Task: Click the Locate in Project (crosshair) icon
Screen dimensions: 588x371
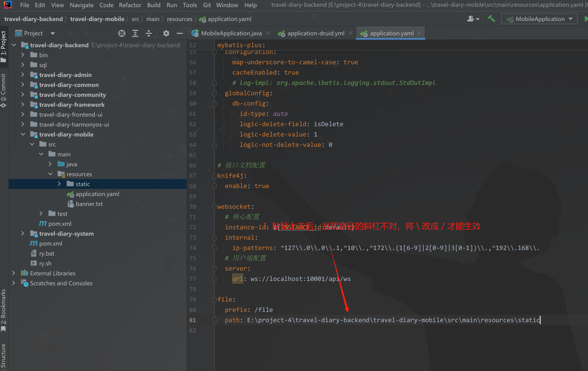Action: [x=122, y=33]
